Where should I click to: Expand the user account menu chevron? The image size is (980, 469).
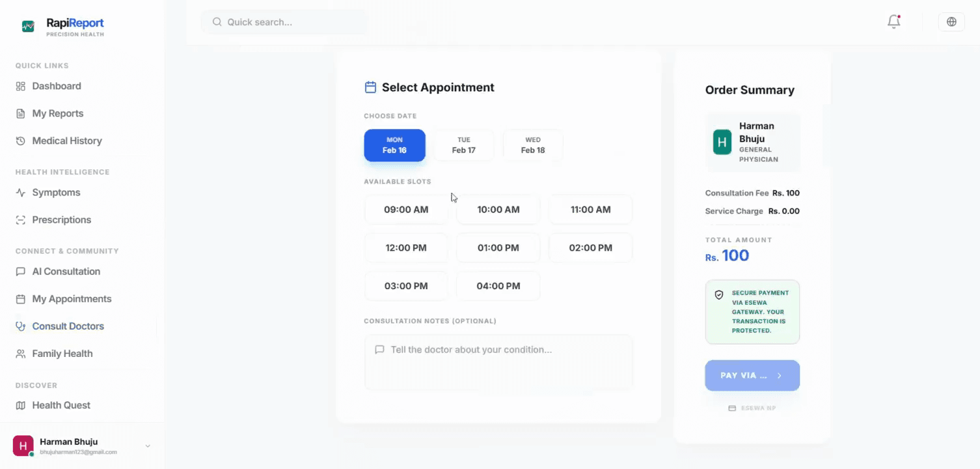(x=148, y=446)
